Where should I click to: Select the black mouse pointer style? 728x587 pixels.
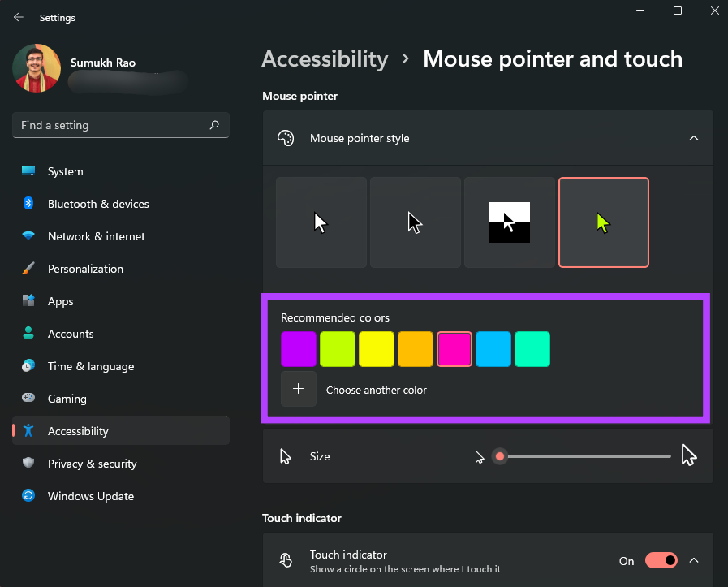(415, 222)
